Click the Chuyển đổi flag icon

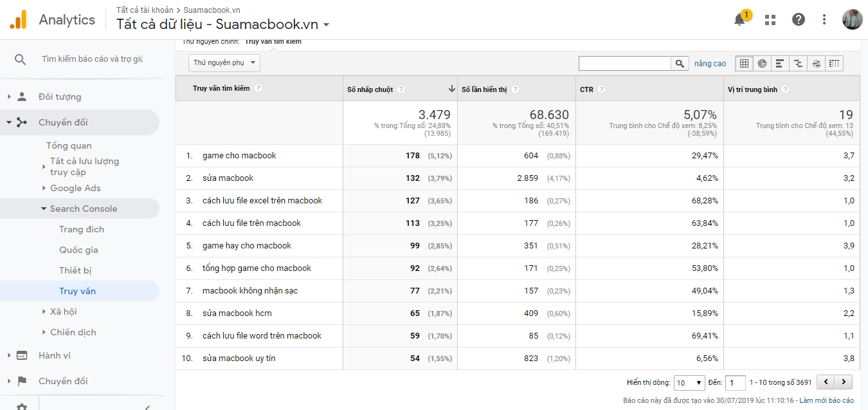[23, 381]
